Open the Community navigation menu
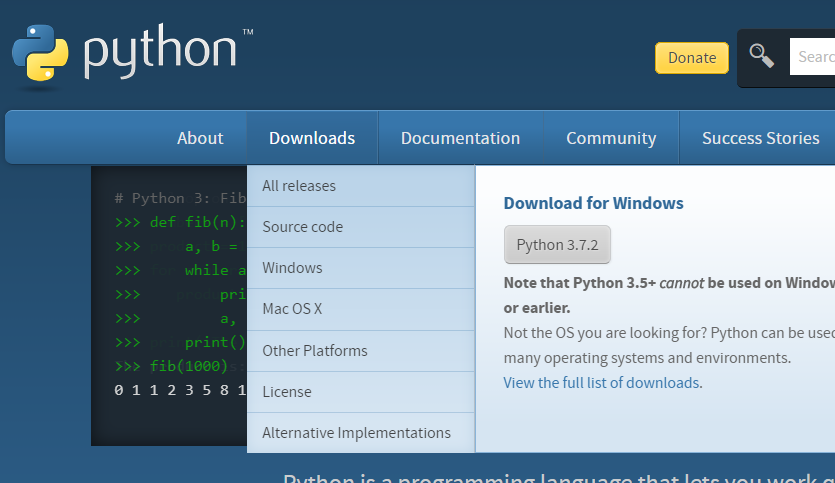This screenshot has width=835, height=483. pyautogui.click(x=611, y=138)
